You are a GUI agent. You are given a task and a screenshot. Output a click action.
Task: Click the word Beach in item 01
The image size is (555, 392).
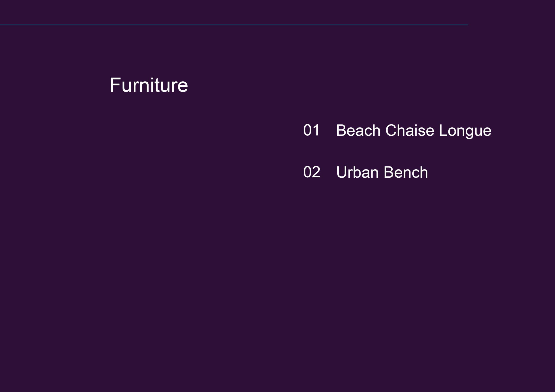pos(358,130)
